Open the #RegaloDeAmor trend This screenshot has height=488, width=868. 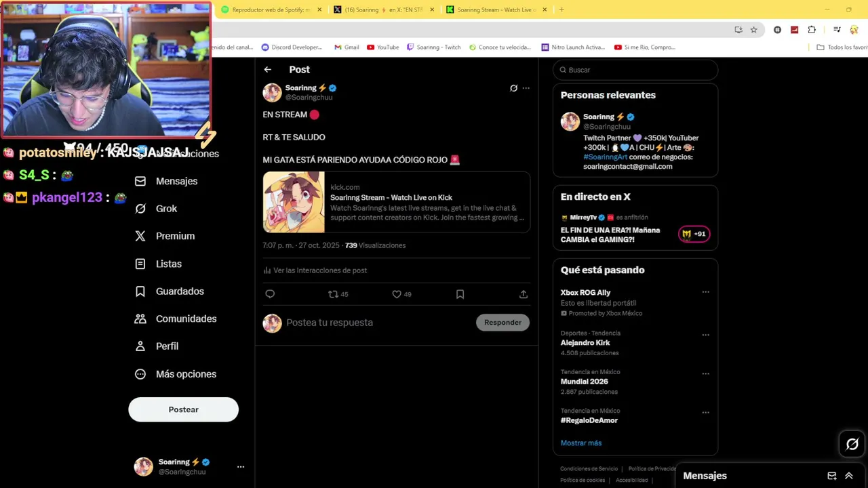coord(589,420)
